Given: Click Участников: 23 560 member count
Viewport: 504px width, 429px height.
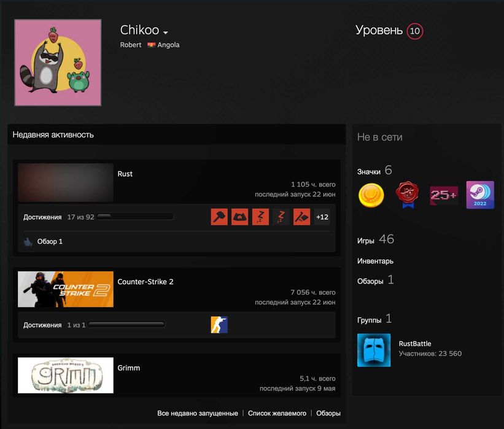Looking at the screenshot, I should pyautogui.click(x=430, y=354).
